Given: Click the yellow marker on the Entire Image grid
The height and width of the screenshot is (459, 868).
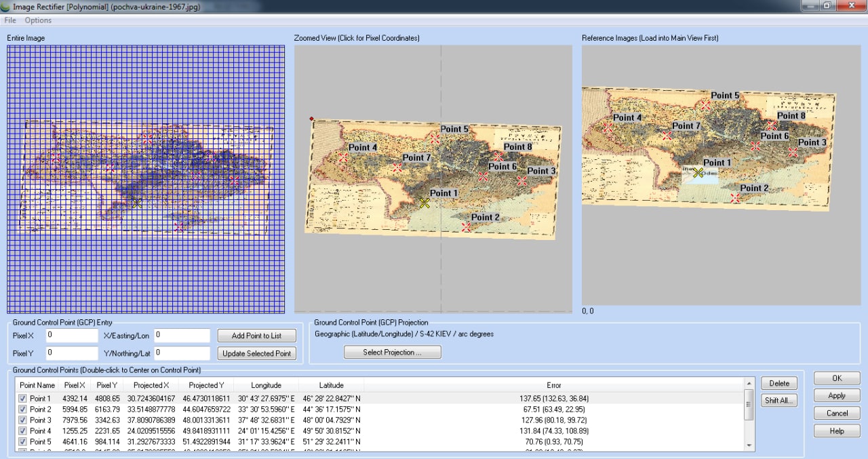Looking at the screenshot, I should click(x=137, y=202).
